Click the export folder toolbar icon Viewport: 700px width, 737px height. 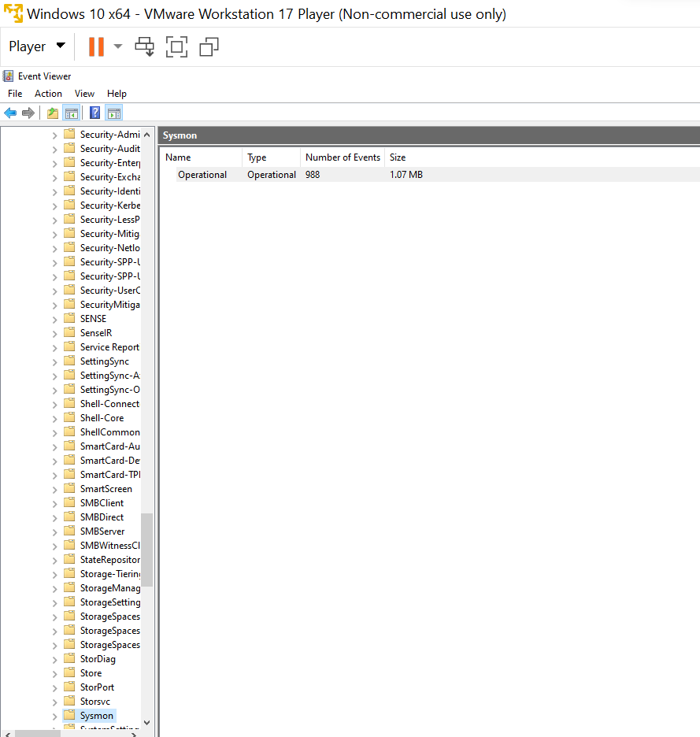coord(51,113)
